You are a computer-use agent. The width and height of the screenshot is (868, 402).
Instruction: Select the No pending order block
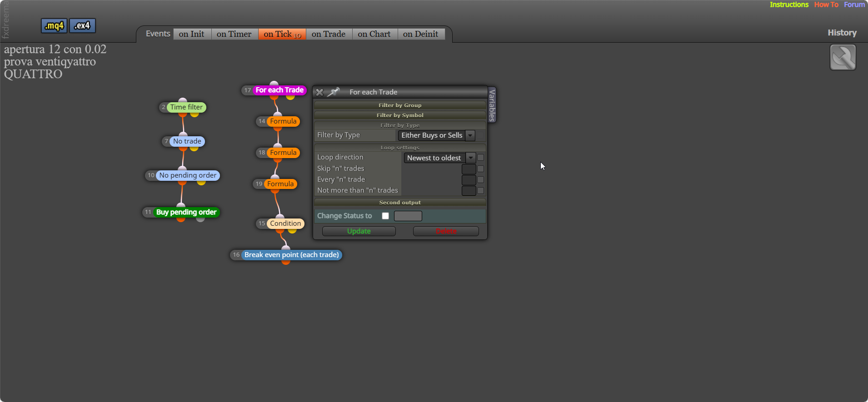pos(188,175)
